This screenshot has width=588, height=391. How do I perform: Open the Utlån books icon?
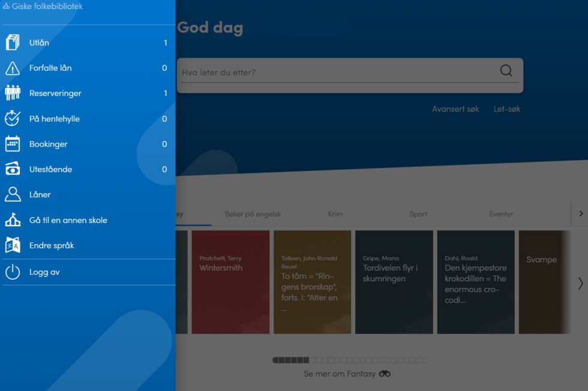pos(13,43)
